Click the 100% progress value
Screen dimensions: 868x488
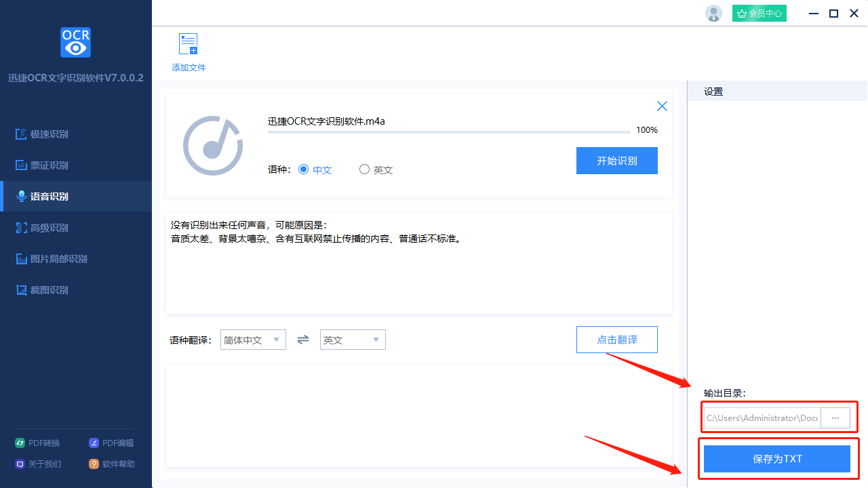(647, 130)
